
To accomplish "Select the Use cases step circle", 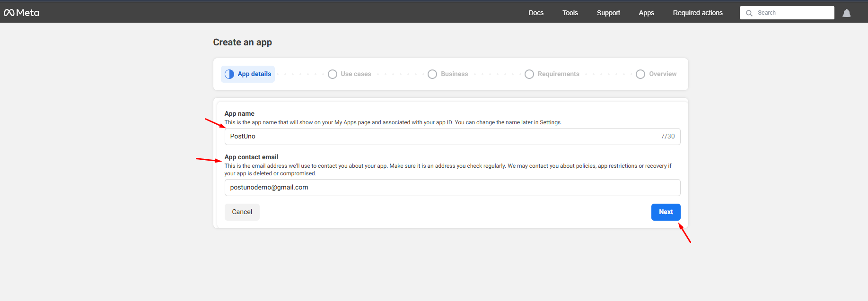I will 333,74.
